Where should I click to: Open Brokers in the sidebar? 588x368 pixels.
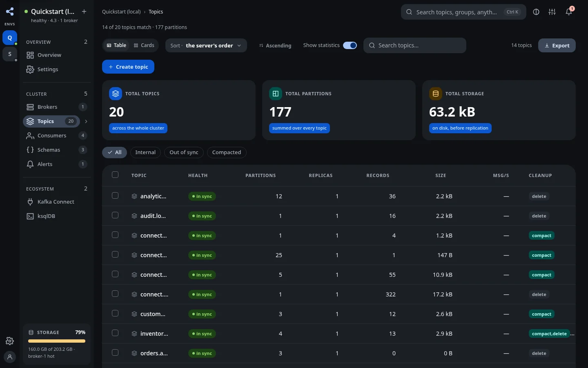57,107
